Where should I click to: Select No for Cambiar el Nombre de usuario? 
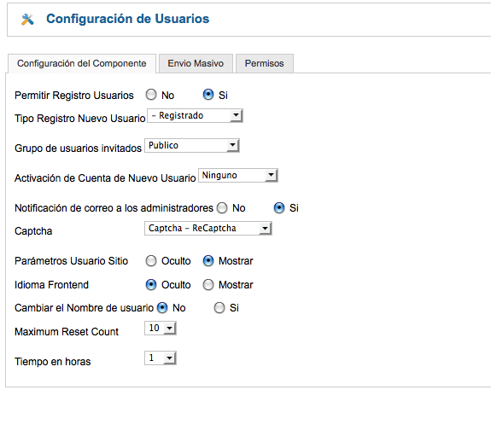[162, 308]
